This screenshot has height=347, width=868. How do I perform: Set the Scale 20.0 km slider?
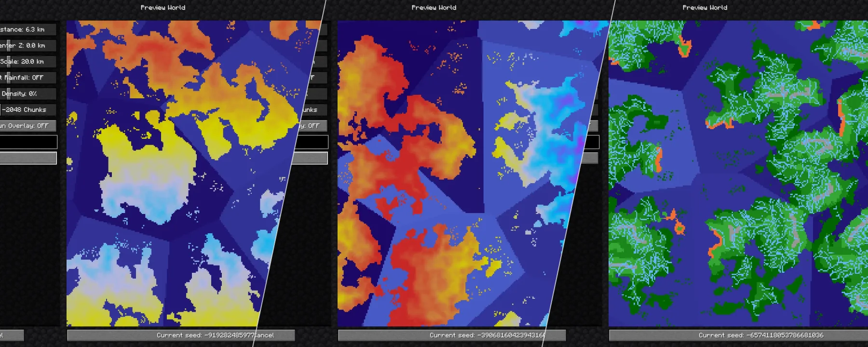[x=28, y=62]
